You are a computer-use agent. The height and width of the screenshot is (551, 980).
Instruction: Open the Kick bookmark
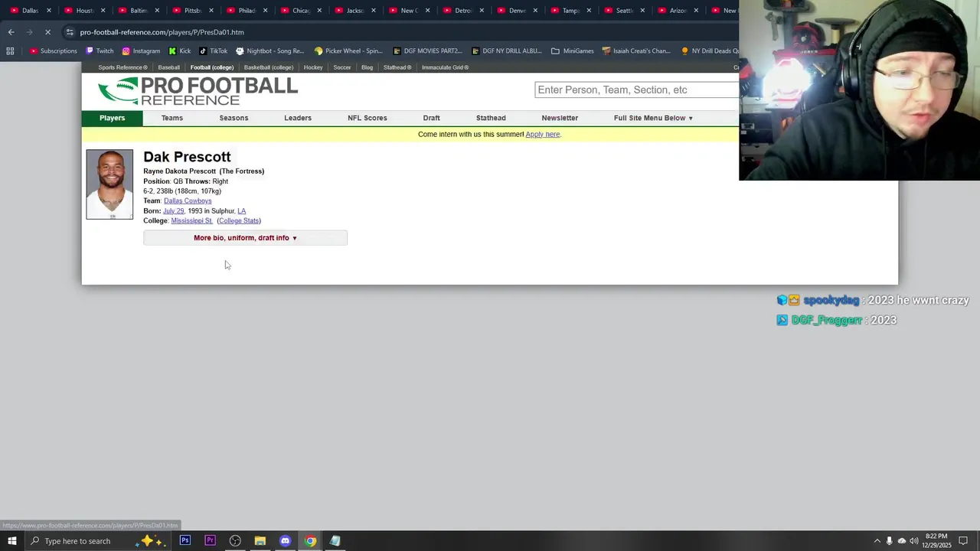coord(180,51)
